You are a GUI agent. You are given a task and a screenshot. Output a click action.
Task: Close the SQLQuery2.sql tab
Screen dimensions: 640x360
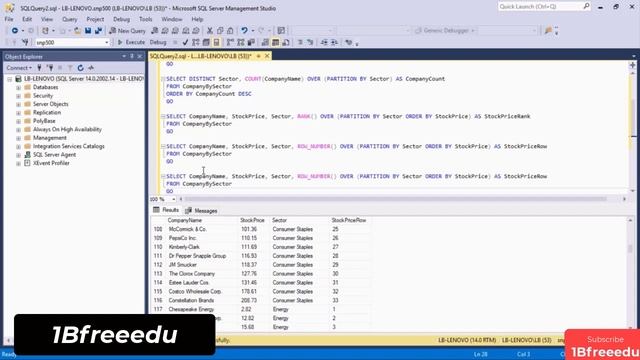pyautogui.click(x=267, y=56)
